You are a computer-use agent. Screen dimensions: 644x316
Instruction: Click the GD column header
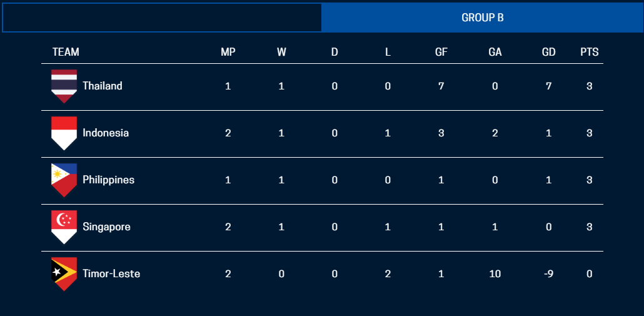tap(548, 52)
